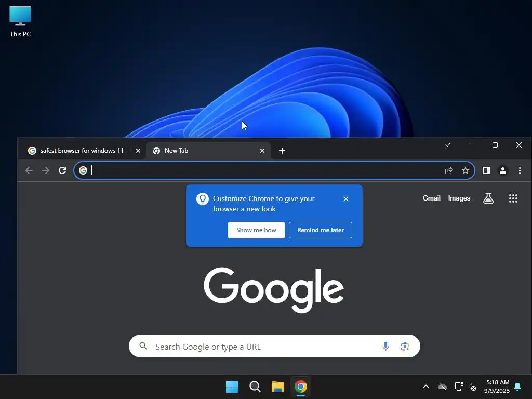Reload the current page
Screen dimensions: 532x399
coord(62,170)
